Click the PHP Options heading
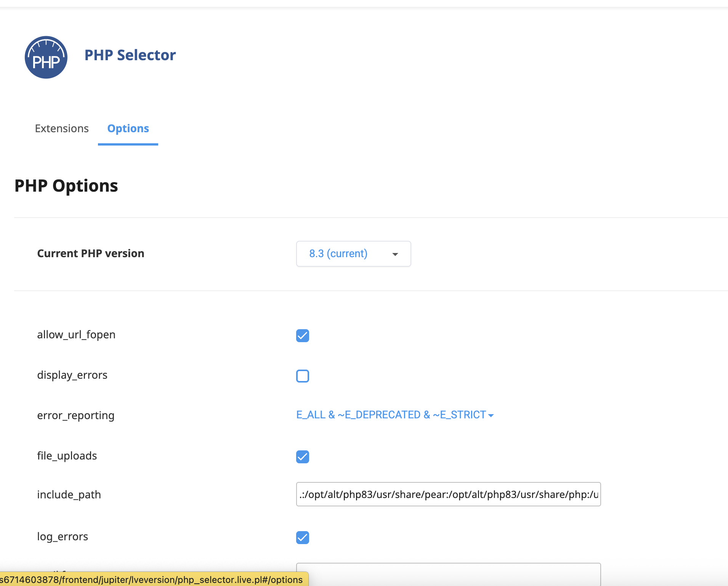Viewport: 728px width, 586px height. click(66, 186)
